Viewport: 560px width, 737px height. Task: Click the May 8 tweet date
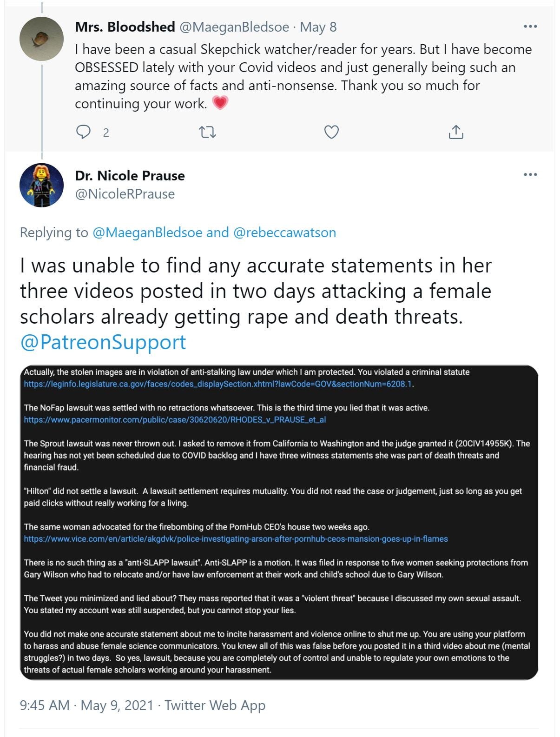click(x=318, y=27)
